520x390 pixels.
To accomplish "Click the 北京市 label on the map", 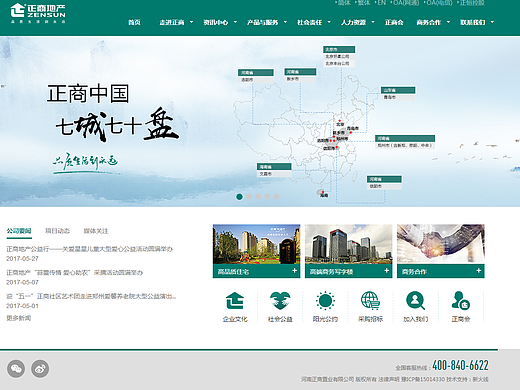I will click(339, 49).
